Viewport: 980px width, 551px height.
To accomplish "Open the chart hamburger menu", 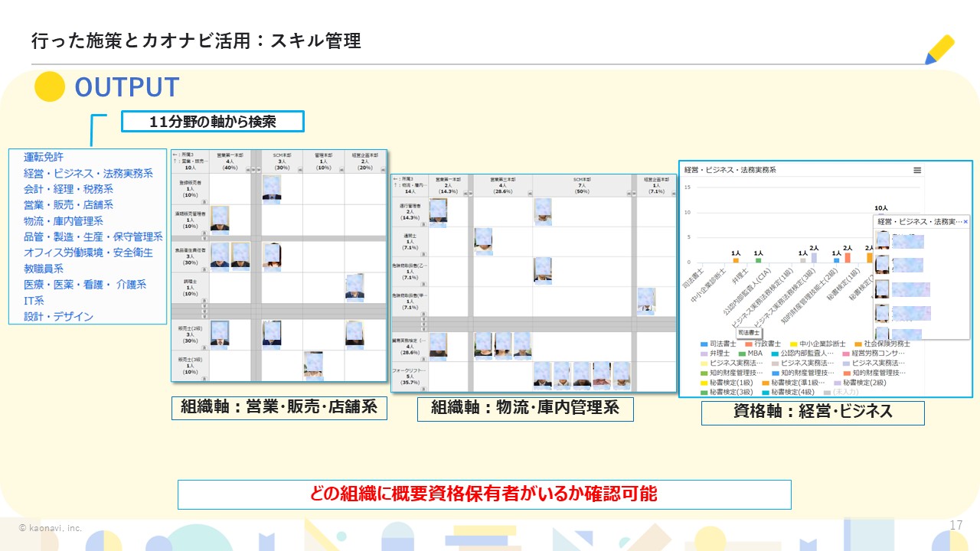I will 917,170.
